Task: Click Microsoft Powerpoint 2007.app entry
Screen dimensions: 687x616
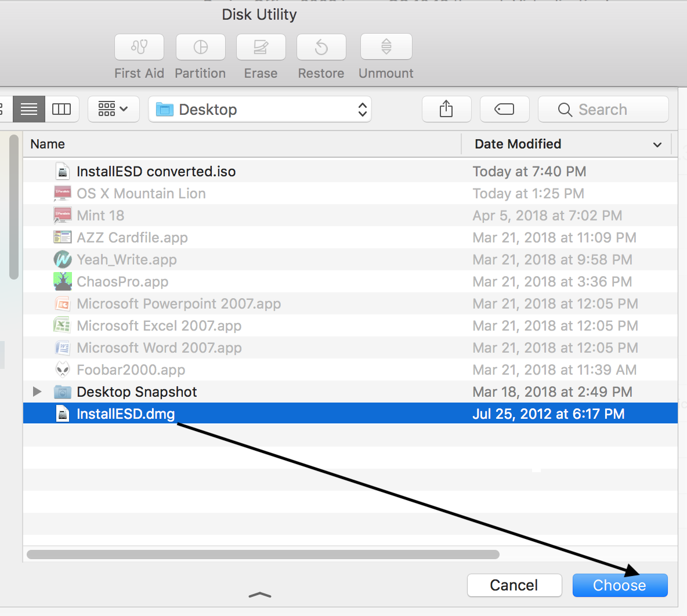Action: pos(350,303)
